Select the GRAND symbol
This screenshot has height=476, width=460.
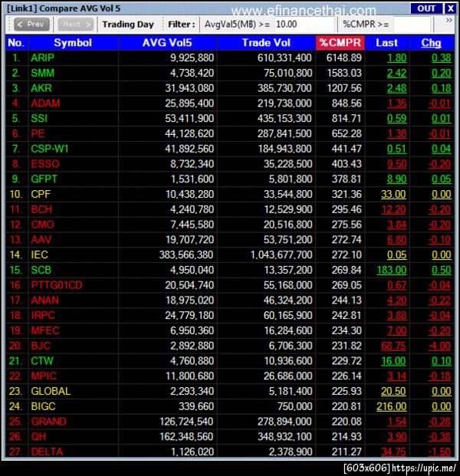tap(48, 422)
